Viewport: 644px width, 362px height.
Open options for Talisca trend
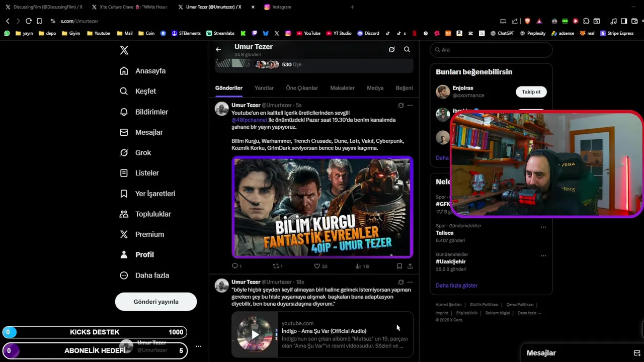coord(543,227)
